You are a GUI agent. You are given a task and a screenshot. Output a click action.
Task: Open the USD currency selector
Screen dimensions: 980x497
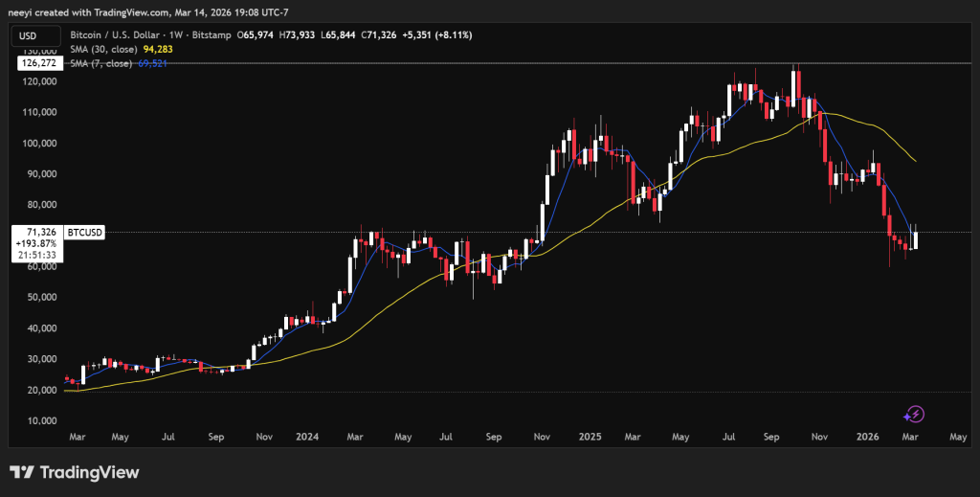point(30,35)
